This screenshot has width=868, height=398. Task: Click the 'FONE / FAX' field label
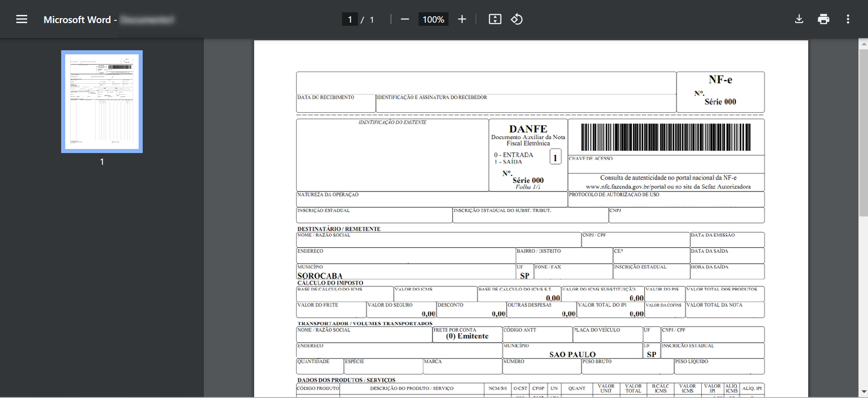pyautogui.click(x=548, y=267)
